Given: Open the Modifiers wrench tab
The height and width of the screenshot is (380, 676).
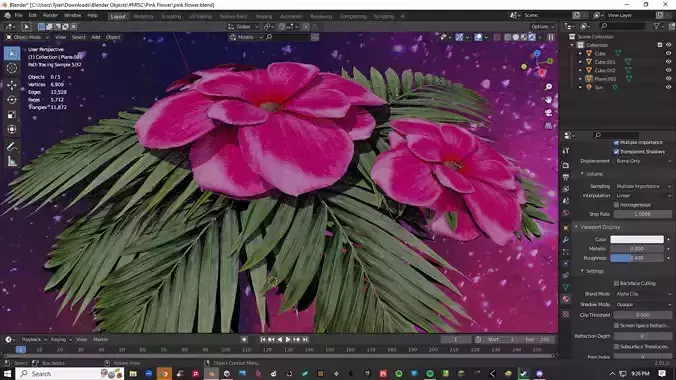Looking at the screenshot, I should point(566,239).
